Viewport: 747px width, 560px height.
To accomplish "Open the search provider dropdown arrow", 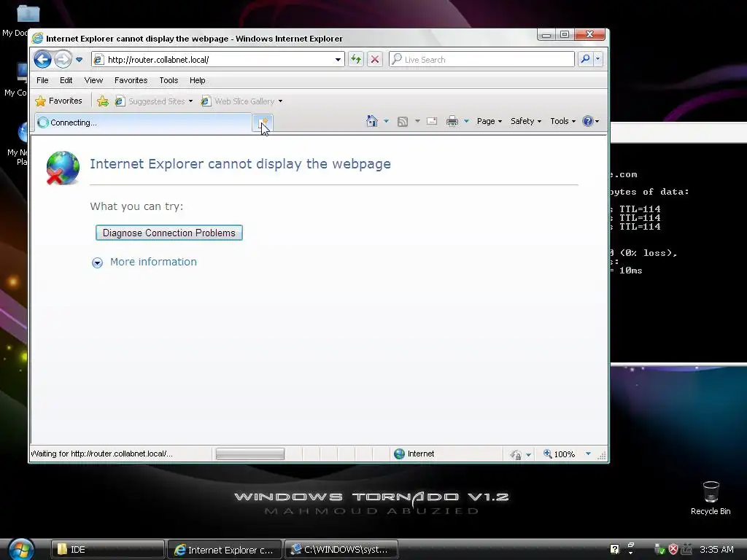I will 598,59.
